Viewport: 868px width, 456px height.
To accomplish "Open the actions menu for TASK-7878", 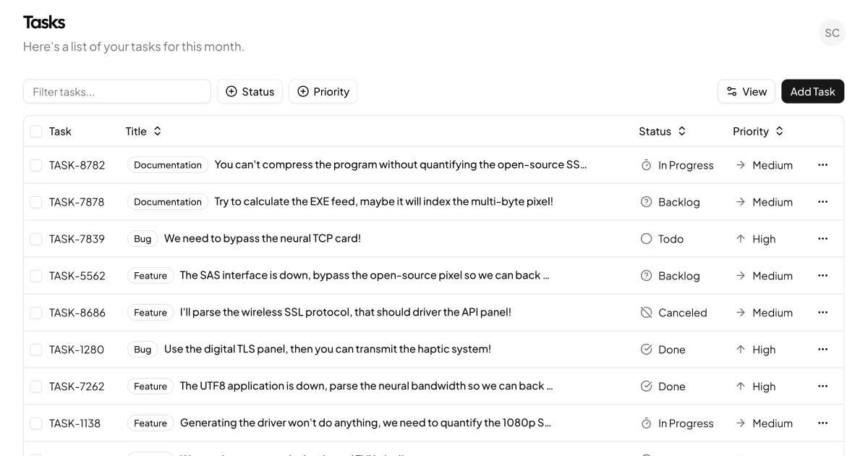I will click(822, 201).
